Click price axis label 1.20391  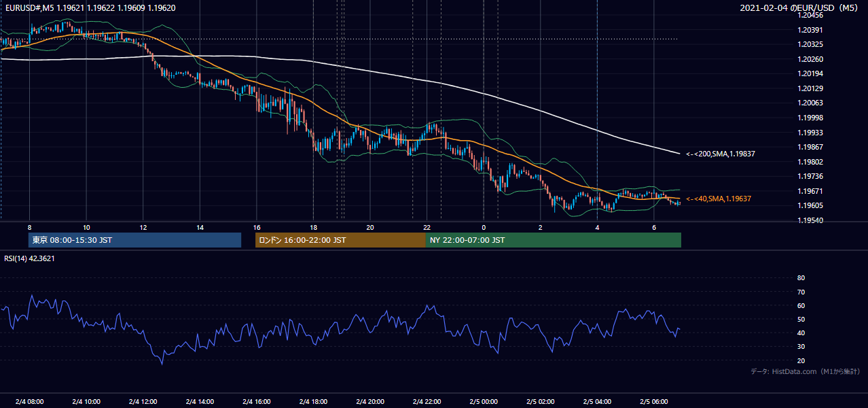(x=810, y=30)
